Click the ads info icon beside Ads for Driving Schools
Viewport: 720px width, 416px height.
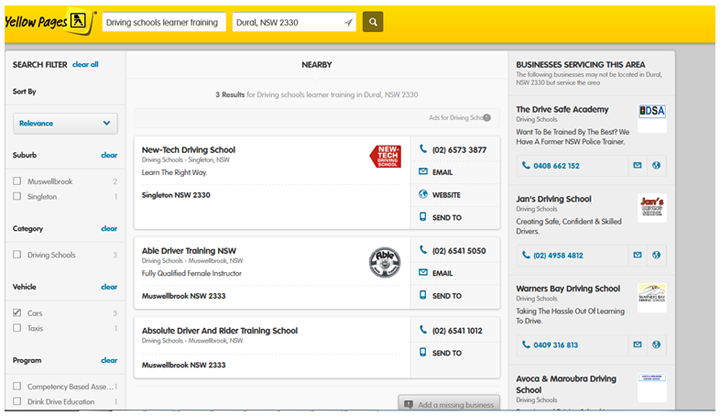[x=487, y=118]
